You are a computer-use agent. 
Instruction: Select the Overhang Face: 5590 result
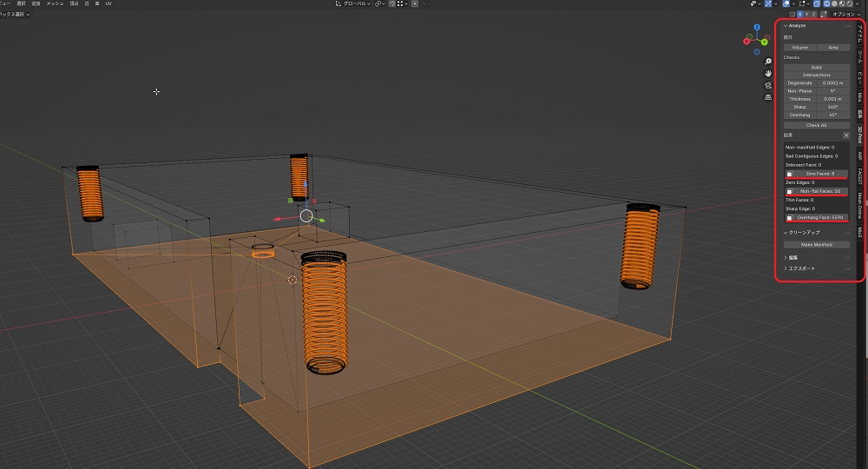pos(819,218)
